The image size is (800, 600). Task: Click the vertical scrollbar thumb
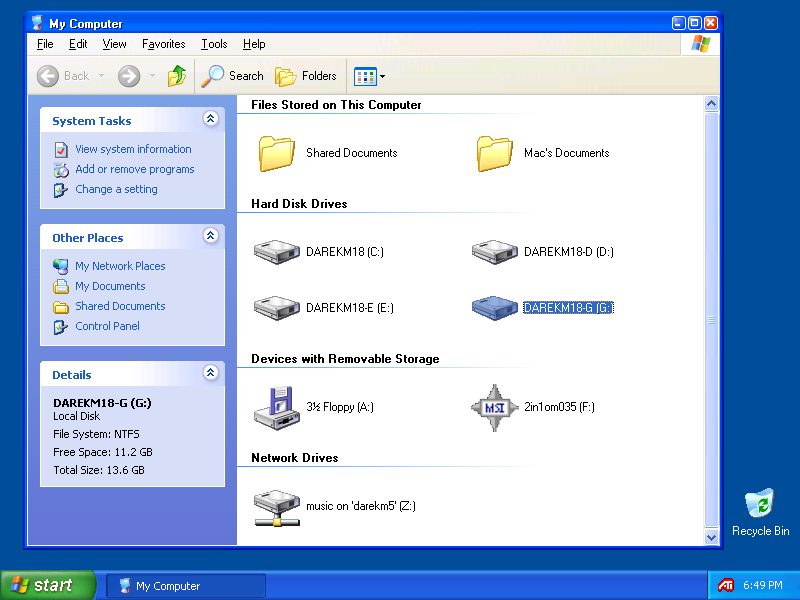tap(711, 320)
